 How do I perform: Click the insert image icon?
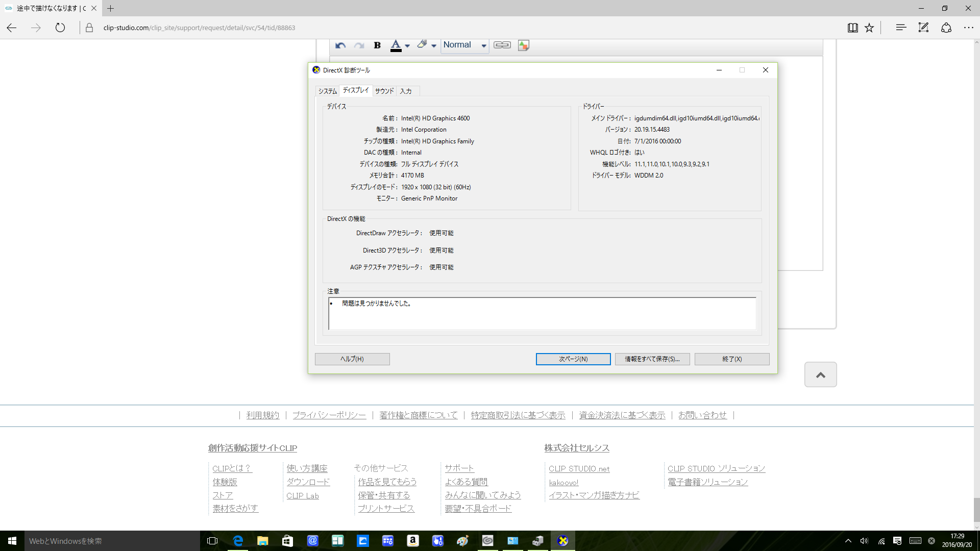(523, 45)
